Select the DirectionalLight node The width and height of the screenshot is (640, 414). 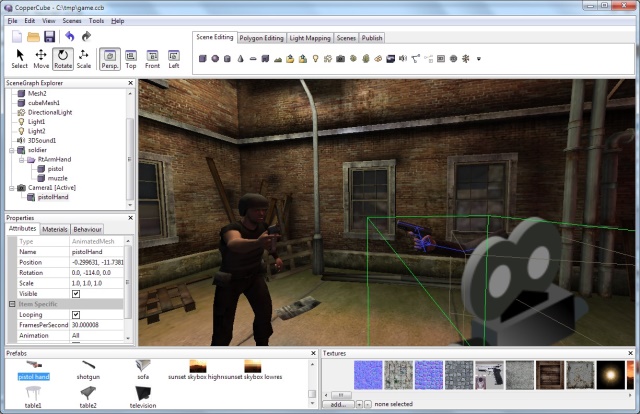pyautogui.click(x=50, y=112)
